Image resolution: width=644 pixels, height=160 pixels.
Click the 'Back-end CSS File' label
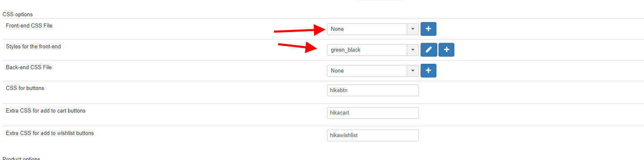[29, 67]
